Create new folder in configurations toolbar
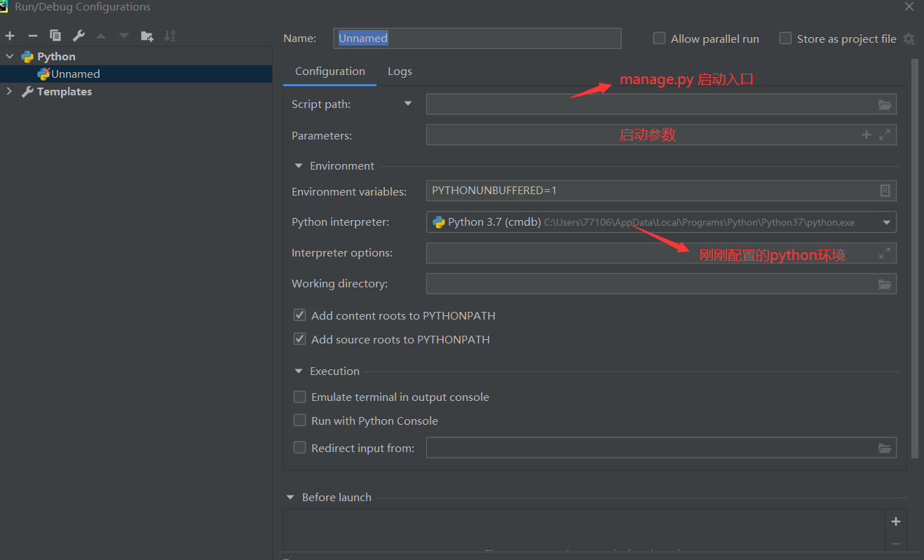This screenshot has height=560, width=924. [147, 36]
